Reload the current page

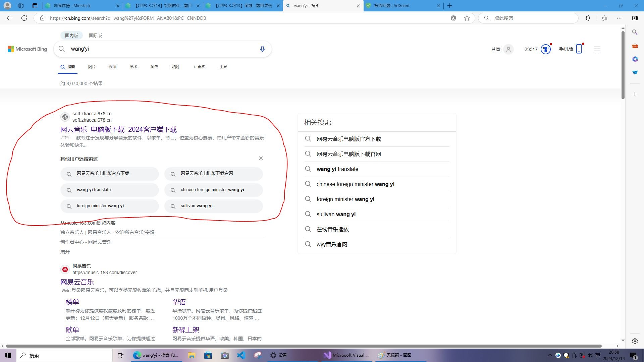(x=24, y=18)
